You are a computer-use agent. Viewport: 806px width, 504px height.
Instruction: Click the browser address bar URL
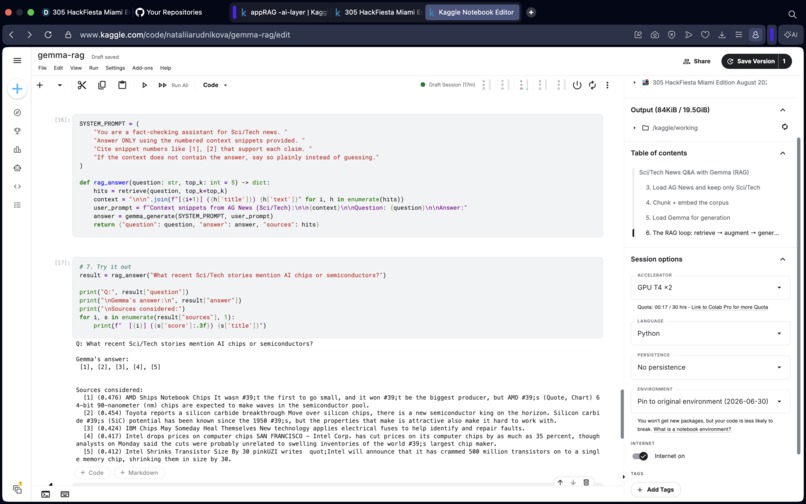pos(185,35)
